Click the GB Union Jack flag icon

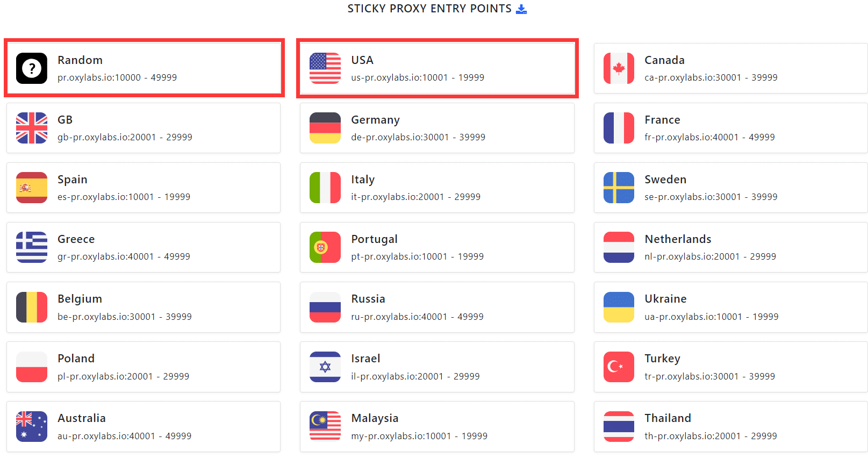32,128
